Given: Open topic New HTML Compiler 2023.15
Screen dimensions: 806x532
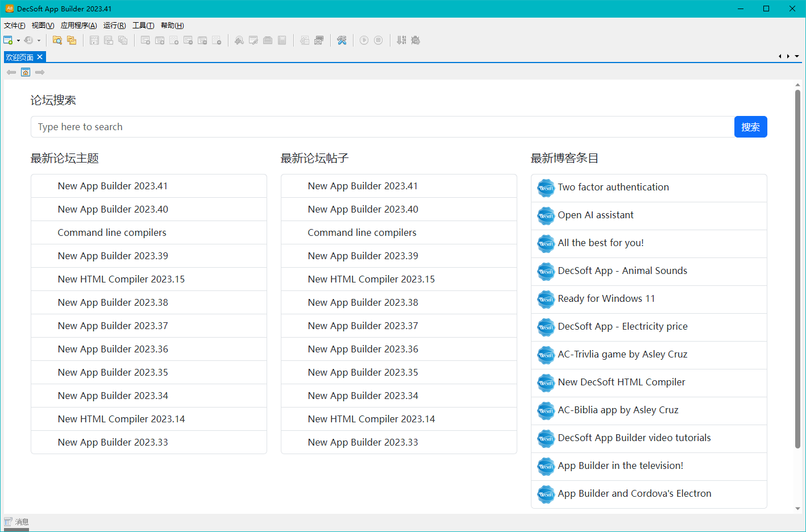Looking at the screenshot, I should coord(149,279).
